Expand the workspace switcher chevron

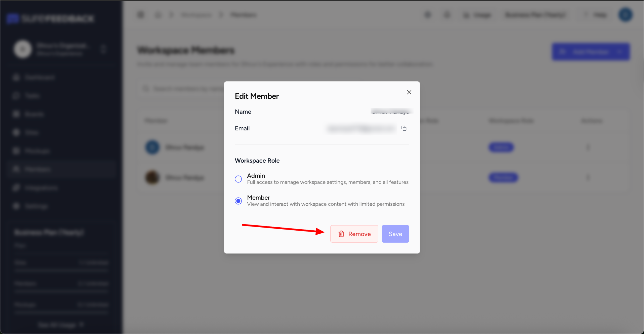[x=103, y=49]
